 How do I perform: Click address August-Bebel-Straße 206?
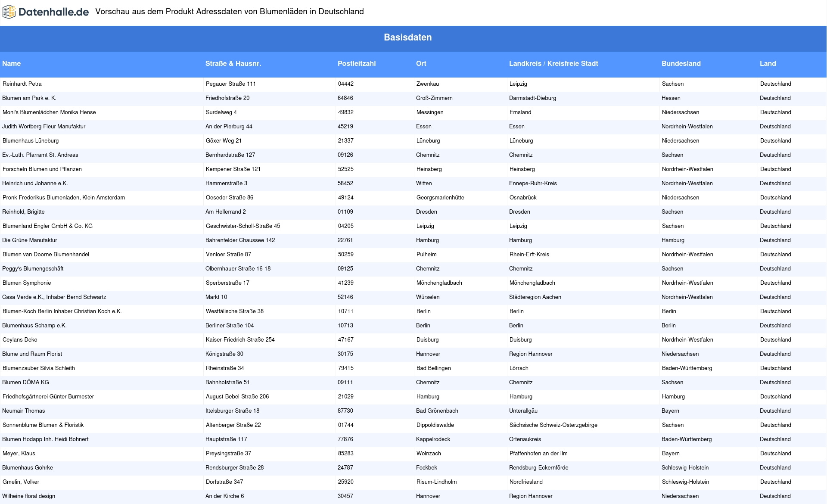[237, 397]
